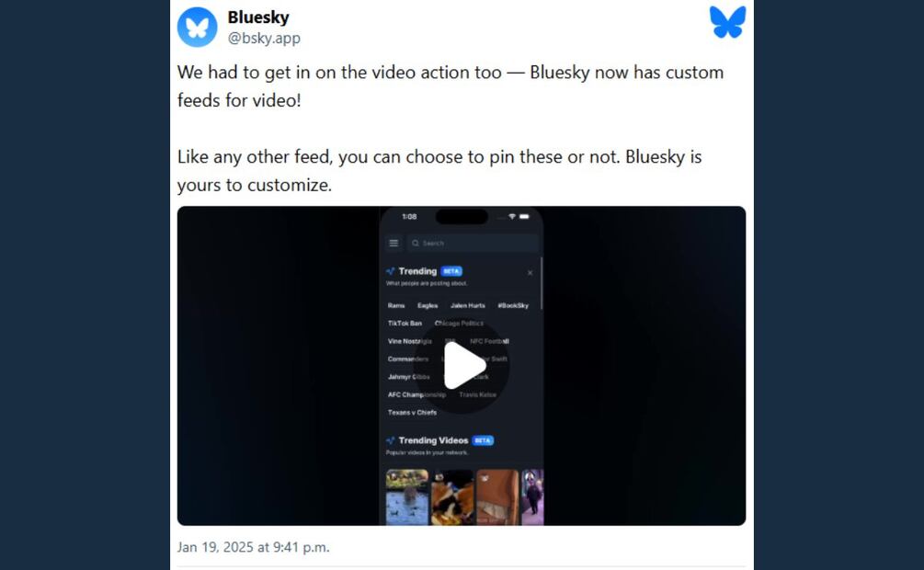Click the Trending chart icon
Viewport: 924px width, 570px height.
pyautogui.click(x=390, y=271)
